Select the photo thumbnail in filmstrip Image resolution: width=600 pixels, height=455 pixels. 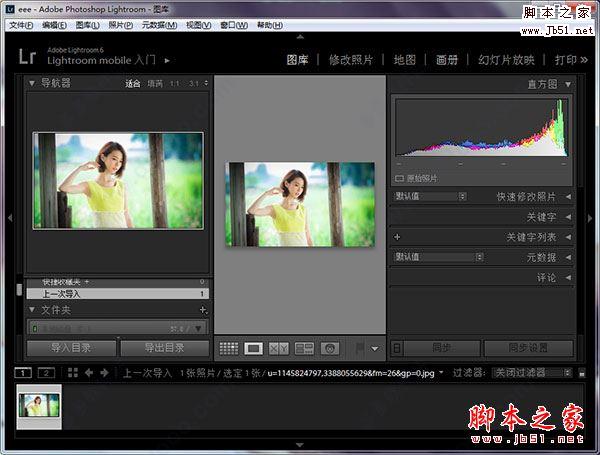tap(40, 407)
